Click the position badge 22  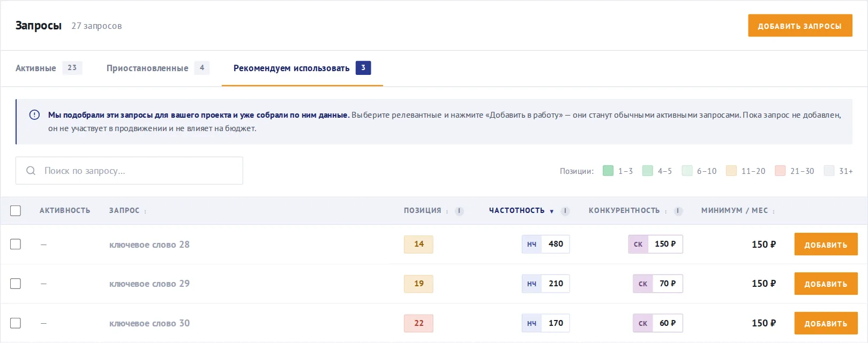coord(418,323)
